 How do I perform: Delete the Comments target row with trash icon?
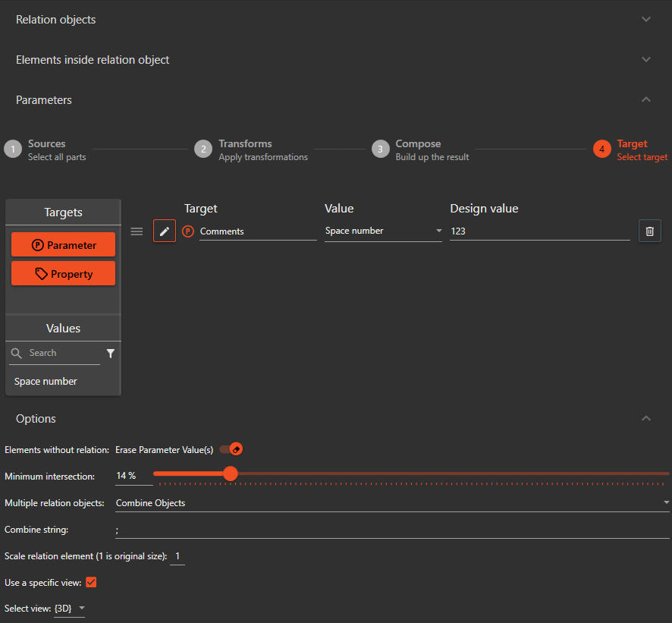(x=649, y=231)
